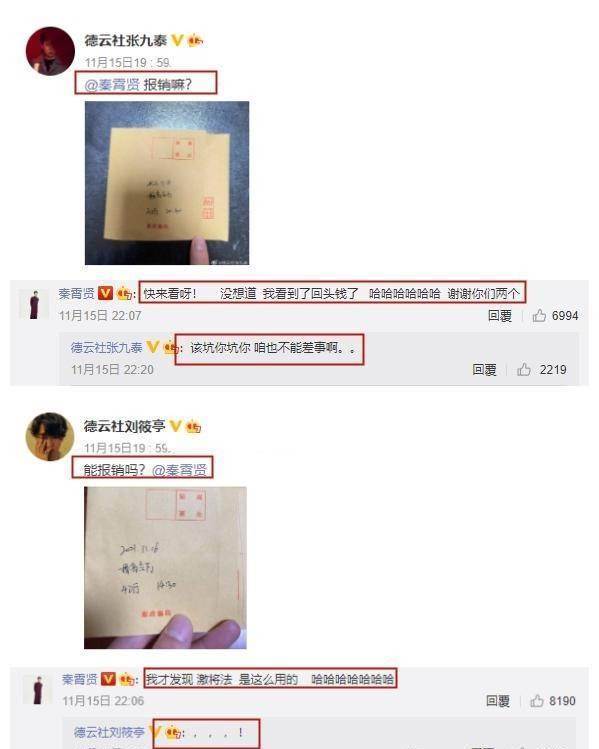Like 张九泰's reply with 2219 likes
Viewport: 599px width, 749px height.
coord(524,369)
